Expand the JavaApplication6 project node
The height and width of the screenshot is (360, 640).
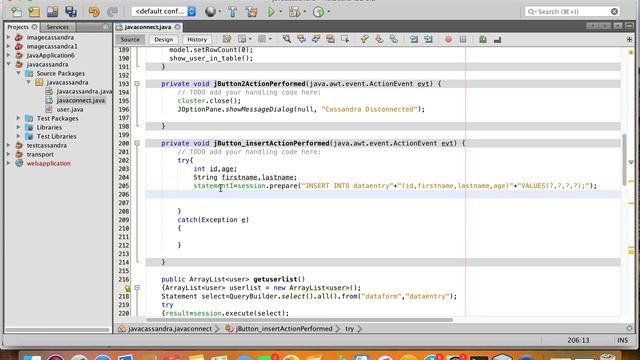9,55
